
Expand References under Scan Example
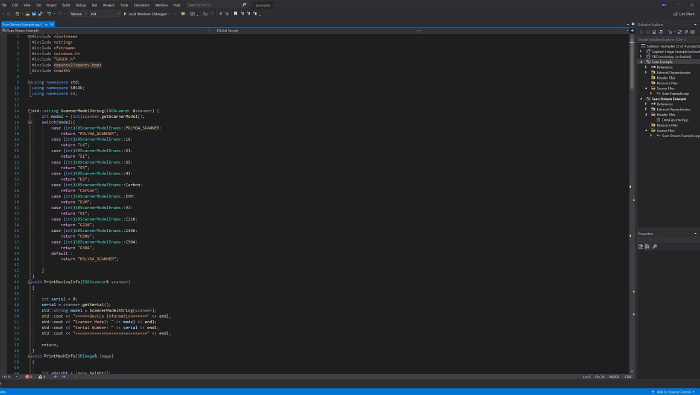point(646,67)
